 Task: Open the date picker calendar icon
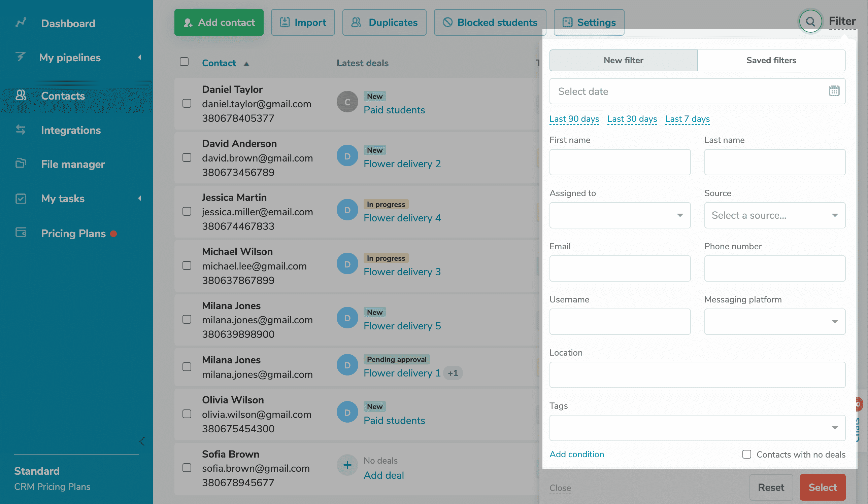(834, 91)
